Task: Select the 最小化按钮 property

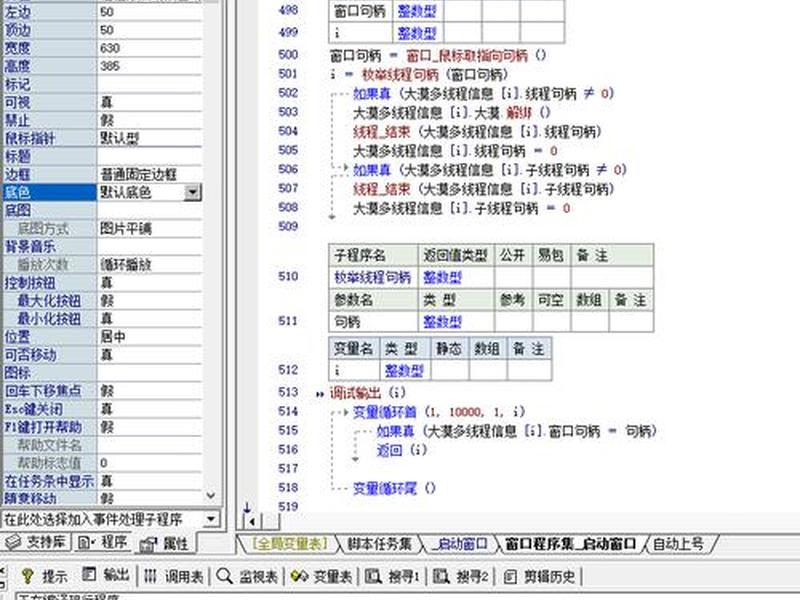Action: point(49,319)
